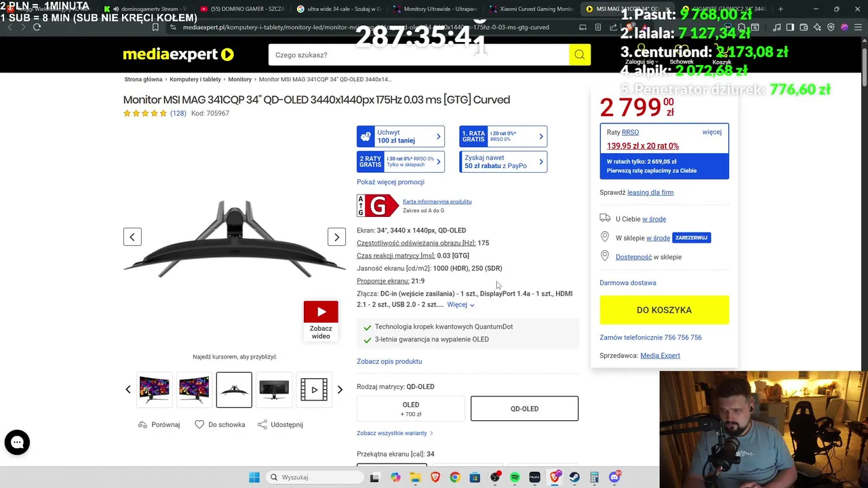Open Spotify from the taskbar

[x=515, y=477]
